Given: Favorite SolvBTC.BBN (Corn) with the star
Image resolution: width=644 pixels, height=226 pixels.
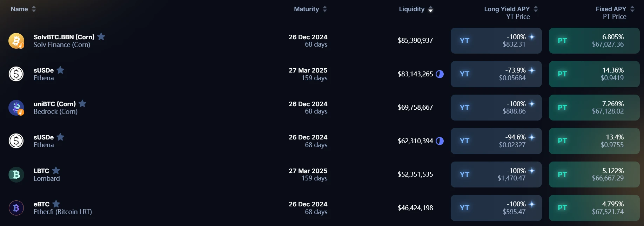Looking at the screenshot, I should point(101,36).
